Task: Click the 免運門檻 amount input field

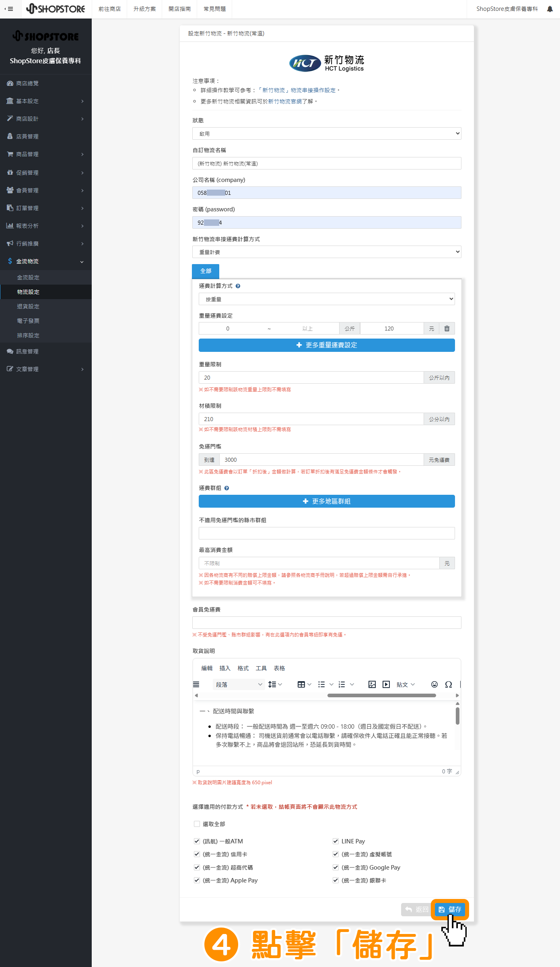Action: [321, 460]
